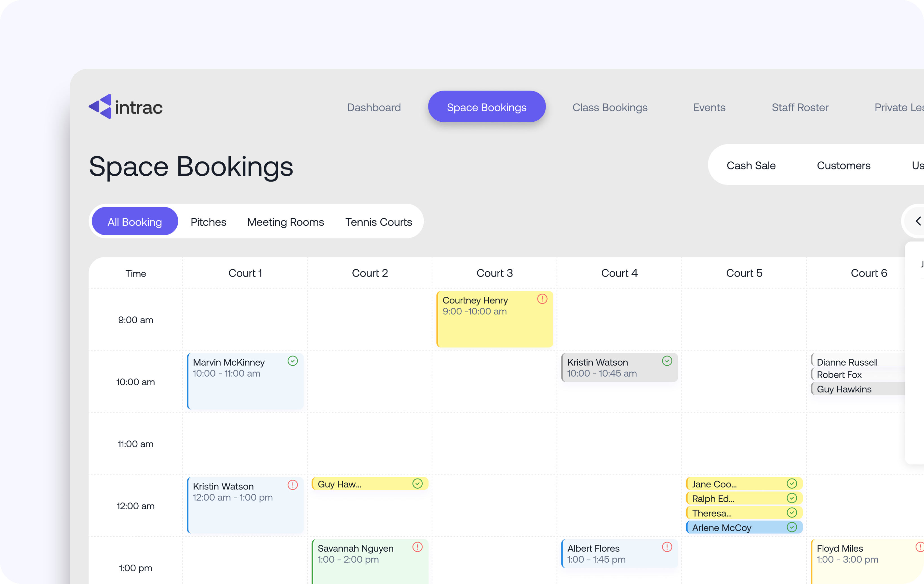Viewport: 924px width, 584px height.
Task: Toggle confirmation on the Jane Coo booking
Action: click(x=792, y=483)
